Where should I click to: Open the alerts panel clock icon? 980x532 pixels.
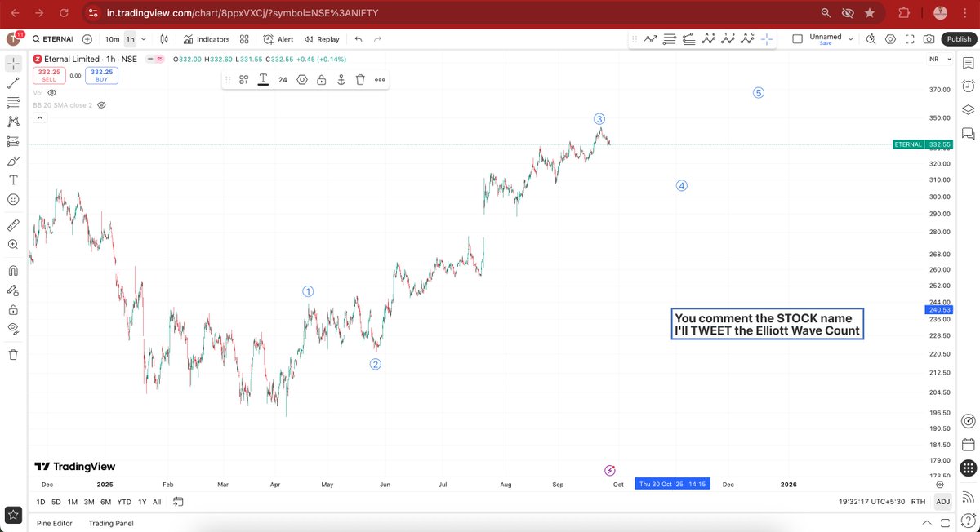point(968,86)
